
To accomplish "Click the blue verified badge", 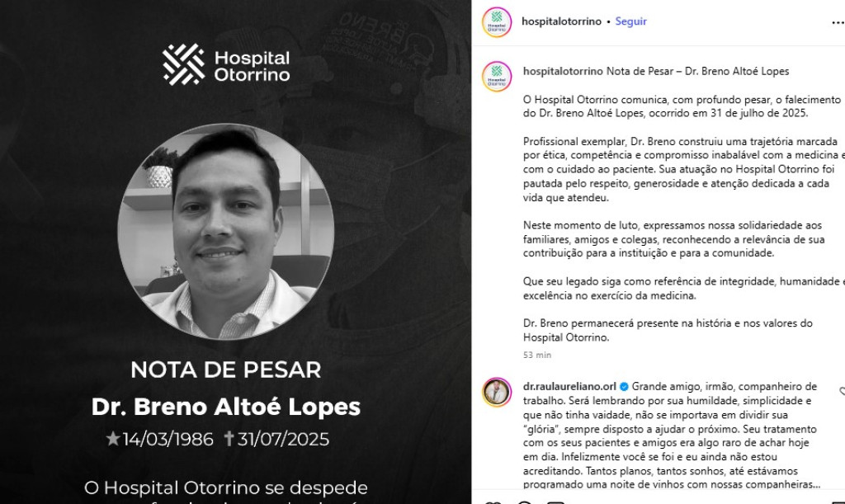I will pyautogui.click(x=624, y=387).
